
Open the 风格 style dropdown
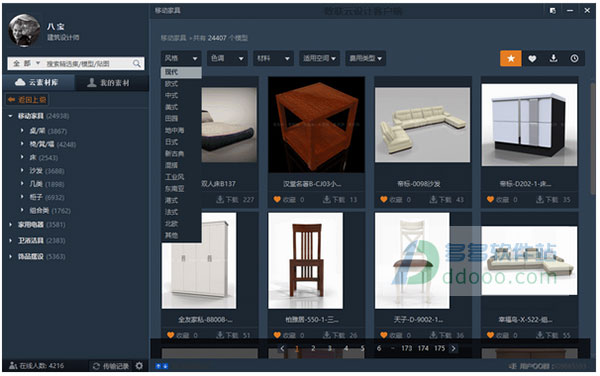181,59
